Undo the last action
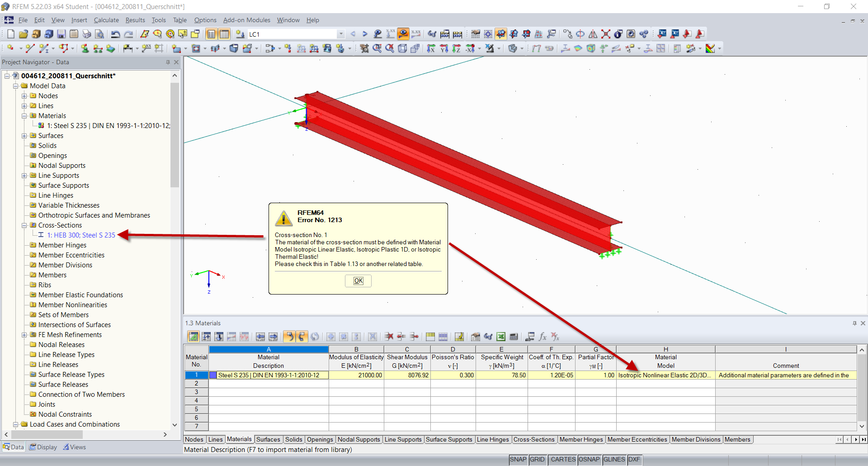This screenshot has width=868, height=466. pos(116,34)
